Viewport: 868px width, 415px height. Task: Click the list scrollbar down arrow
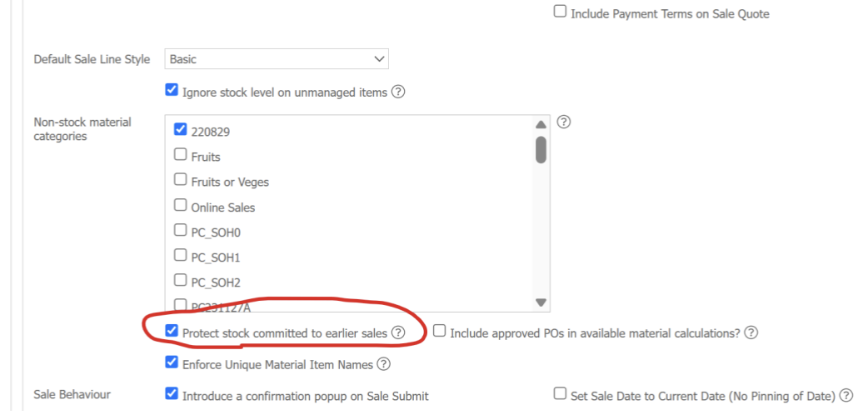click(541, 302)
